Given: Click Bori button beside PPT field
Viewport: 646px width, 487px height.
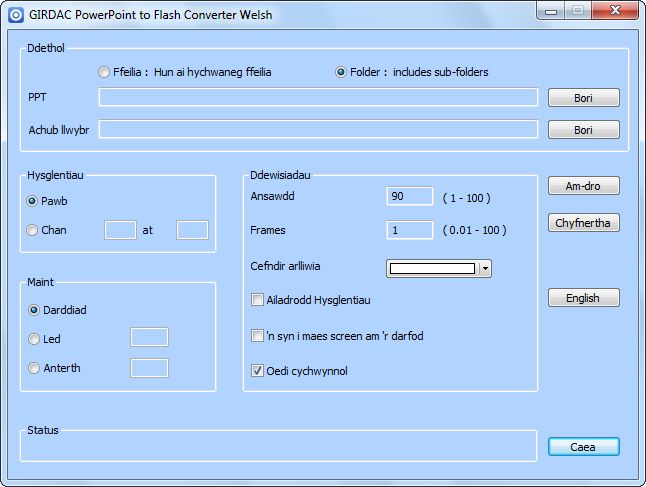Looking at the screenshot, I should tap(584, 98).
